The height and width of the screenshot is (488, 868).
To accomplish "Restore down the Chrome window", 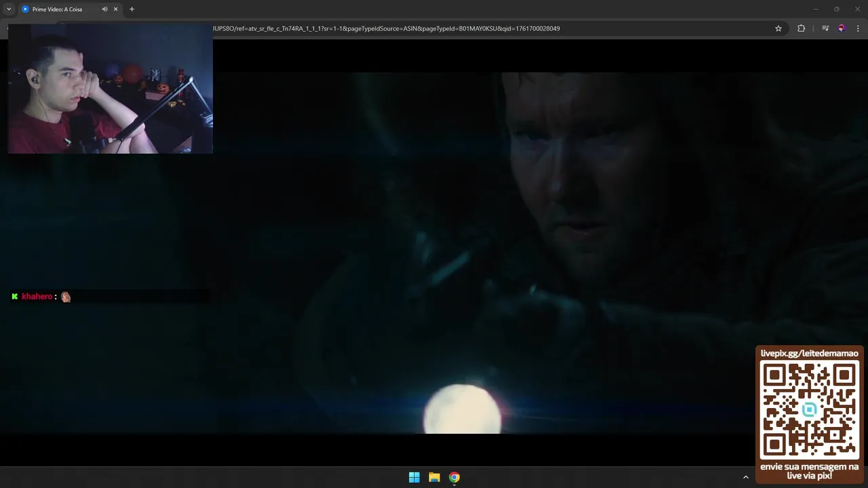I will click(x=836, y=9).
